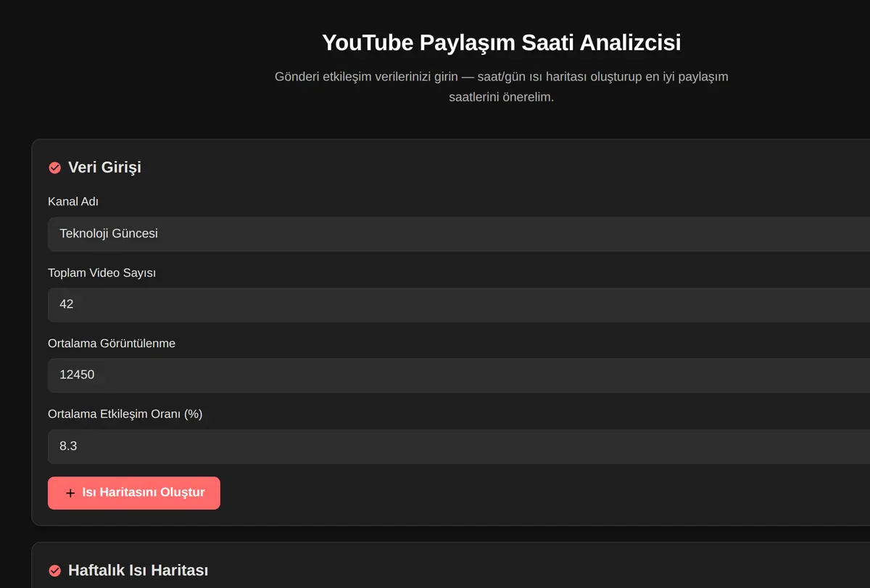Viewport: 870px width, 588px height.
Task: Click the Ortalama Görüntülenme label
Action: [x=112, y=343]
